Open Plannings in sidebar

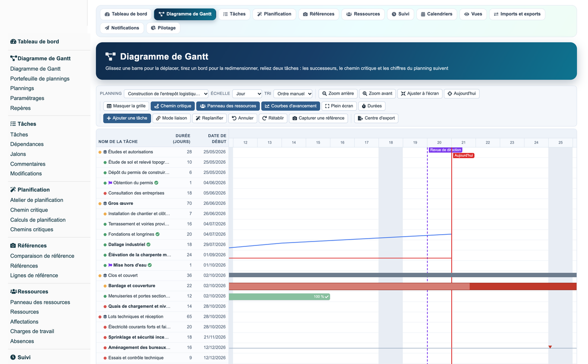click(22, 88)
